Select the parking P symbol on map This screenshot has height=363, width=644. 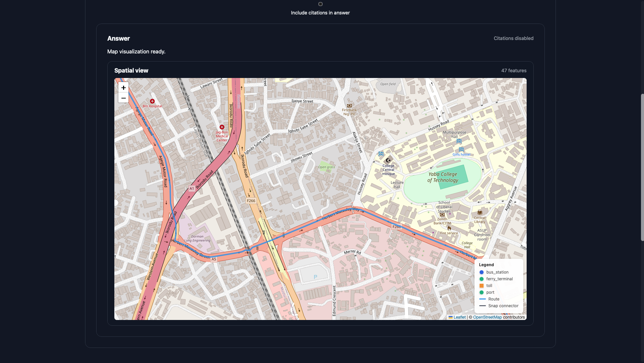click(x=315, y=277)
